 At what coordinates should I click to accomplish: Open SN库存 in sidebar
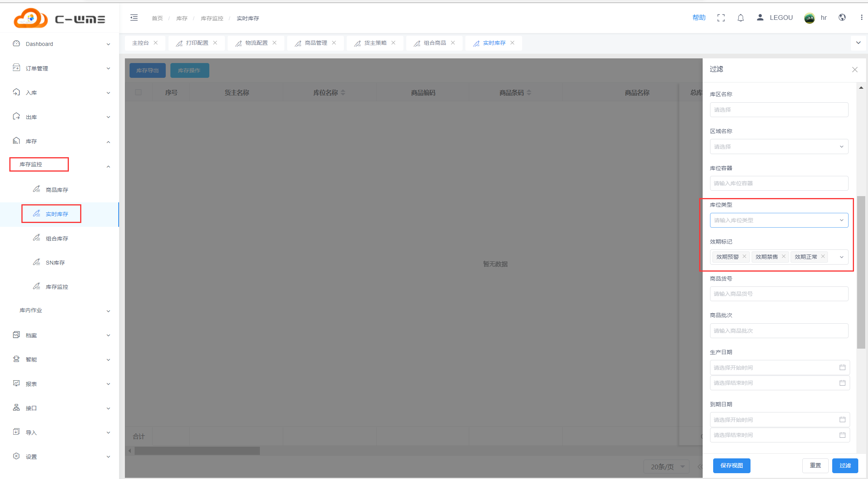pyautogui.click(x=55, y=263)
